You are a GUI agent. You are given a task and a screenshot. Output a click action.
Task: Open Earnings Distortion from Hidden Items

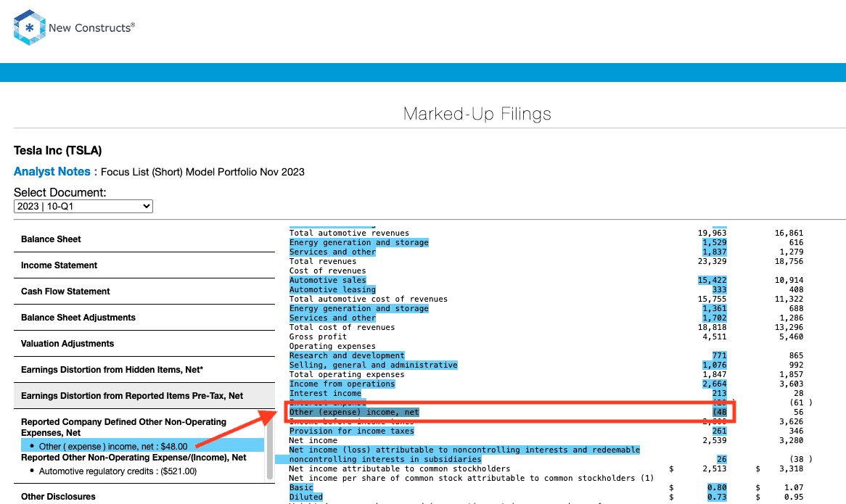click(144, 370)
